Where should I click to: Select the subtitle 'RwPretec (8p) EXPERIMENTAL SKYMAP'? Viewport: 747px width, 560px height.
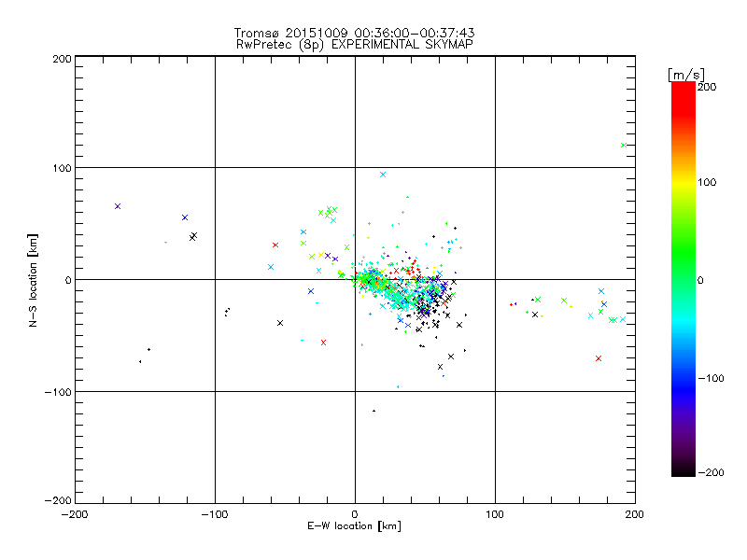tap(355, 45)
